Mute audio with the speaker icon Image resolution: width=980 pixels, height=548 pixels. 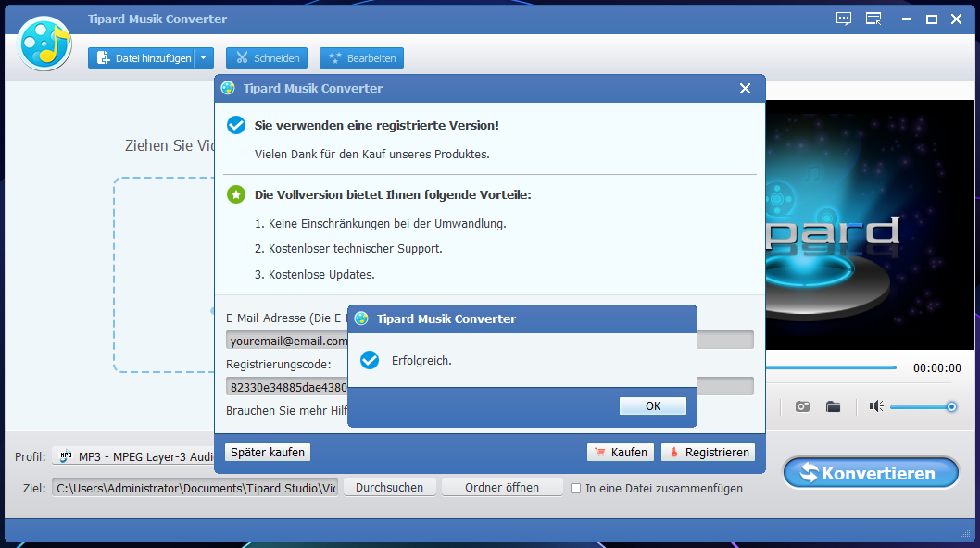[876, 406]
